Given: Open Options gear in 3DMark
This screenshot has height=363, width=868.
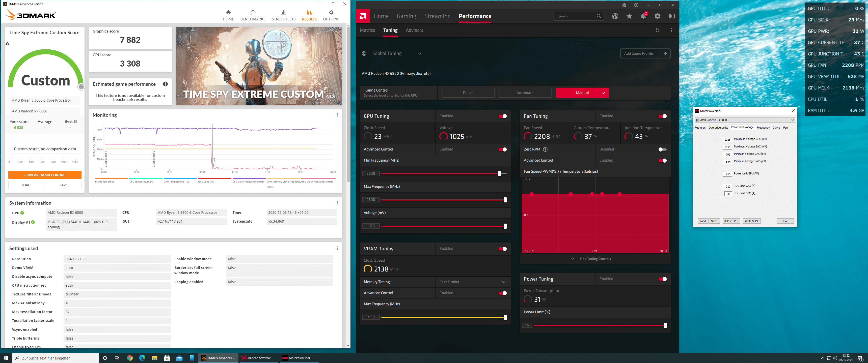Looking at the screenshot, I should [331, 15].
